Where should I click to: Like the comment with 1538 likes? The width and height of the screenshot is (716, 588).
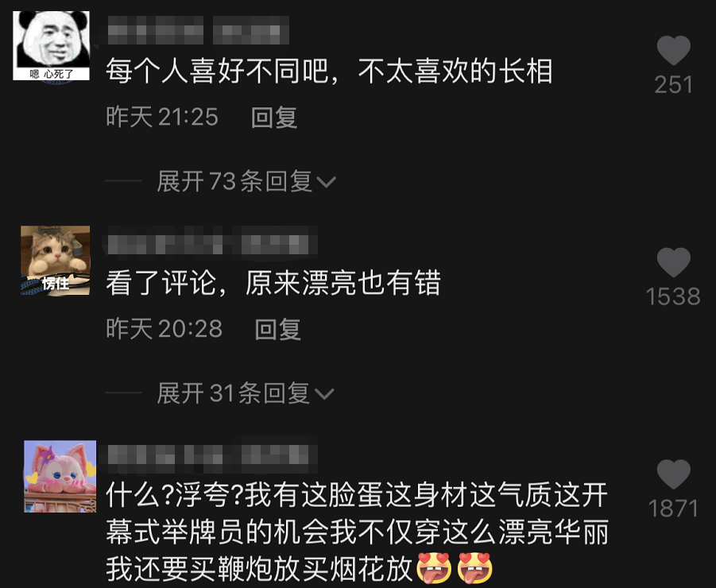pos(674,262)
